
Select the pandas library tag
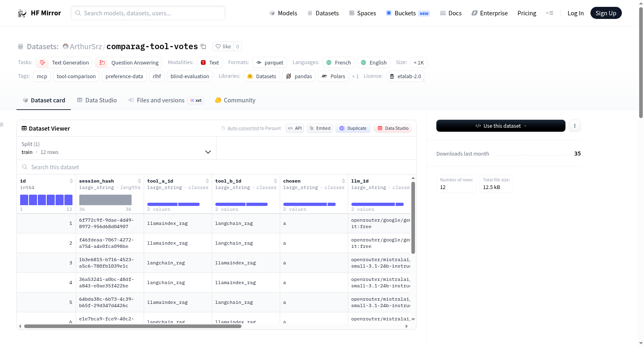tap(299, 76)
